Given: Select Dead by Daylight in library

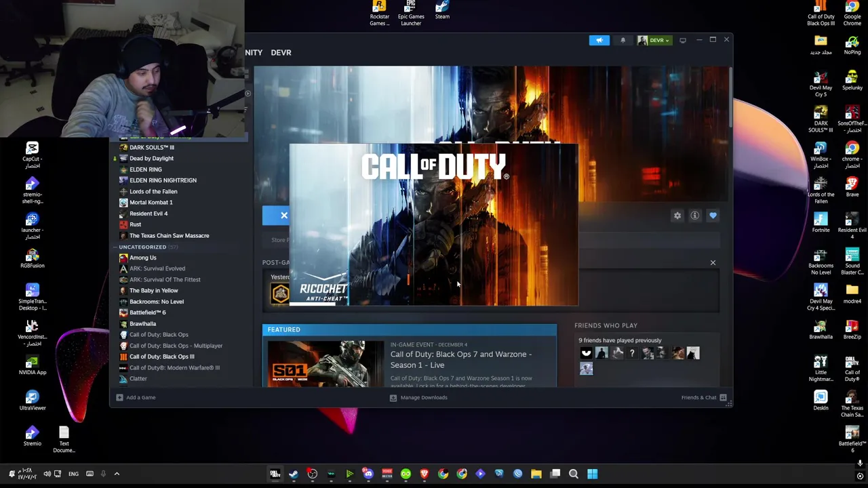Looking at the screenshot, I should pos(151,158).
